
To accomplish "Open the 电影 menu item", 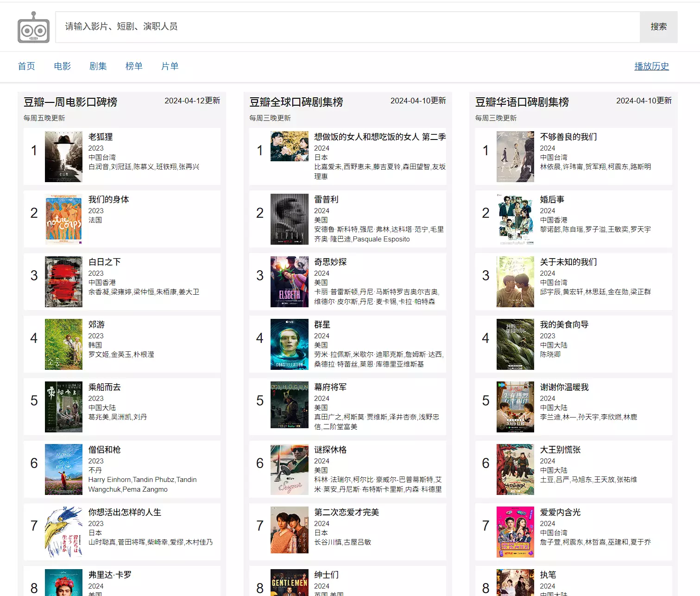I will tap(63, 66).
